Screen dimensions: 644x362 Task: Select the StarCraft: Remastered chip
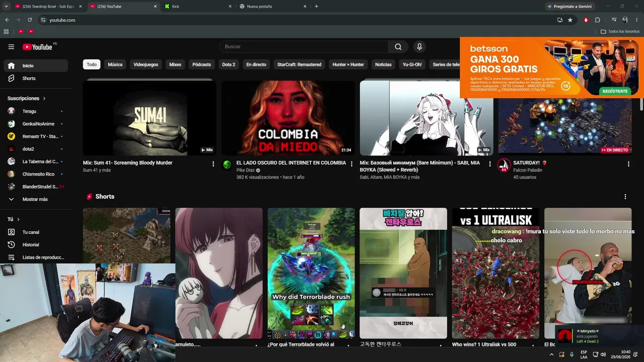pos(299,64)
